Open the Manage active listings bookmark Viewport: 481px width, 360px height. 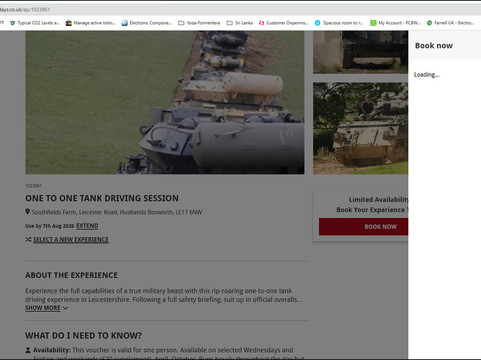tap(91, 23)
